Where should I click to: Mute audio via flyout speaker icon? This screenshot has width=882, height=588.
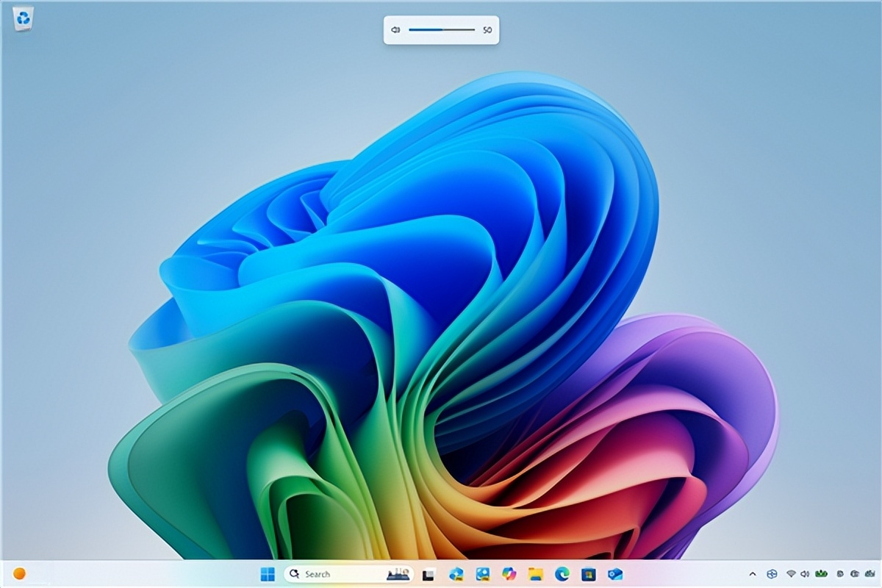(395, 30)
